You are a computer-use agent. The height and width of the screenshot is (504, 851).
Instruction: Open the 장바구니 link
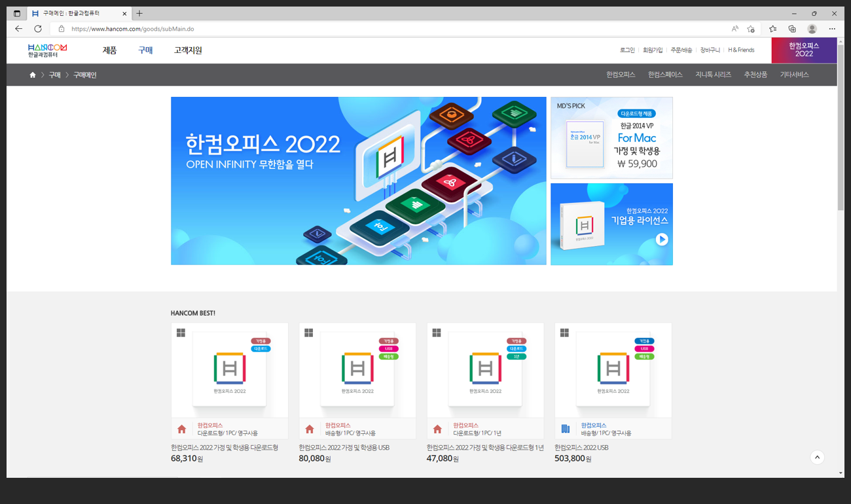pos(710,50)
